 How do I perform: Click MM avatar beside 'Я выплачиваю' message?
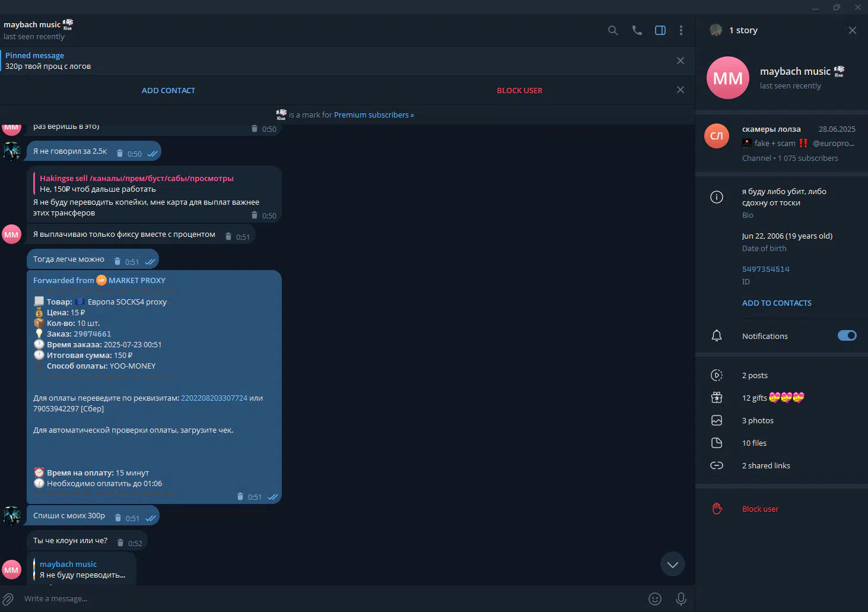pos(12,234)
